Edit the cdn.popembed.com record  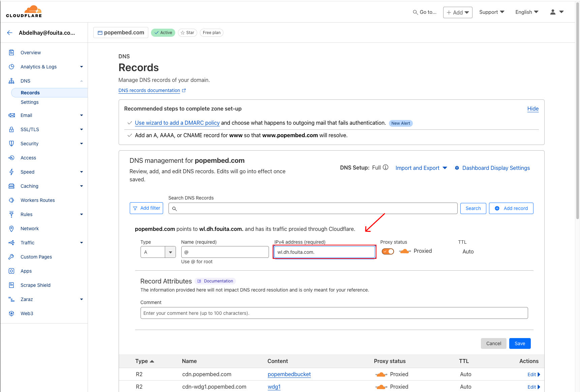tap(534, 374)
